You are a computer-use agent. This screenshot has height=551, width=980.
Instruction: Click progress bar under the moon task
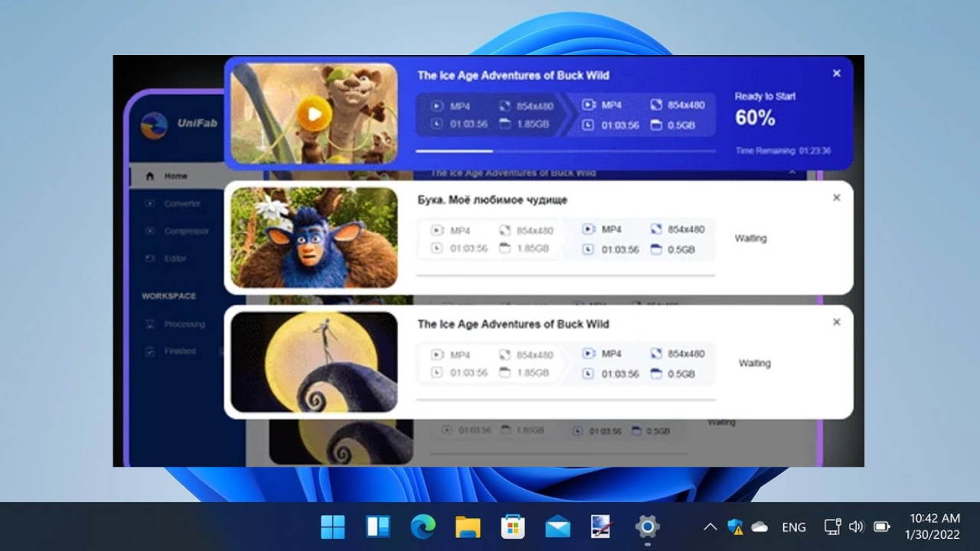[565, 399]
